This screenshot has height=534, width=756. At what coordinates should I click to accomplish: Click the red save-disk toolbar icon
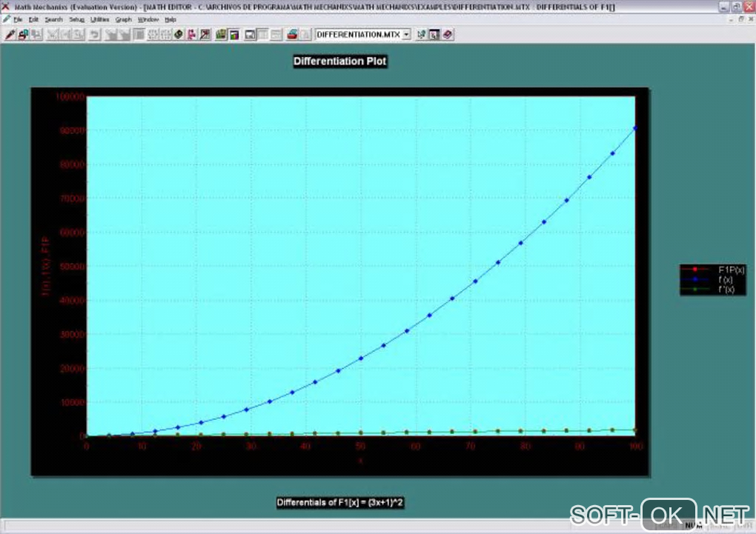coord(23,34)
